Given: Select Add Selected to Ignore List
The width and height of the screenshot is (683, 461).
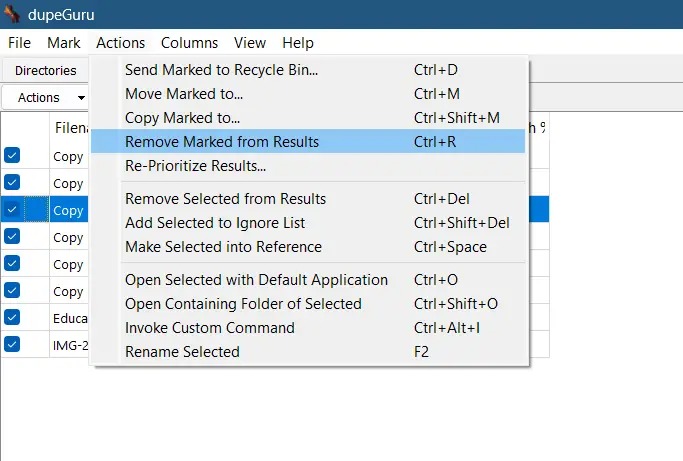Looking at the screenshot, I should 308,223.
